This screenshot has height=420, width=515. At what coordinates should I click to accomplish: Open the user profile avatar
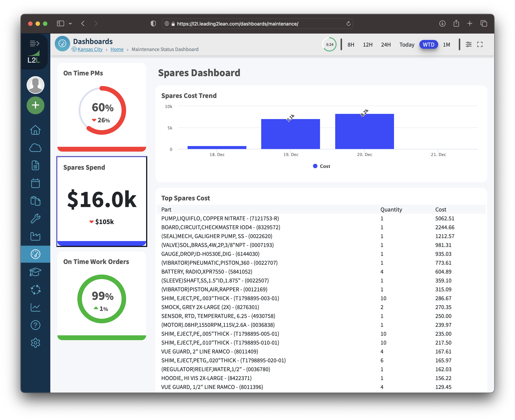point(35,85)
